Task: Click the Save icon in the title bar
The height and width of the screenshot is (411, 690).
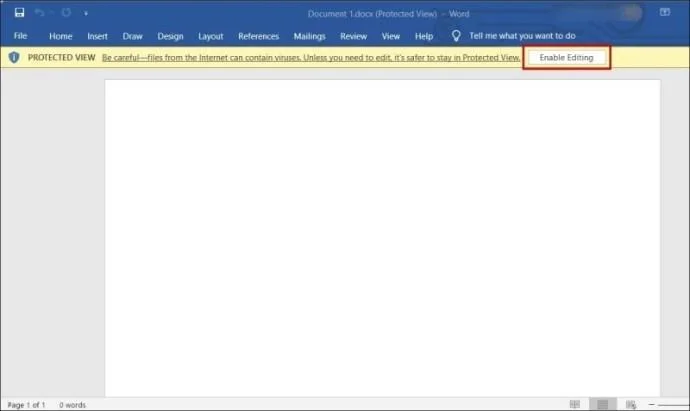Action: 19,13
